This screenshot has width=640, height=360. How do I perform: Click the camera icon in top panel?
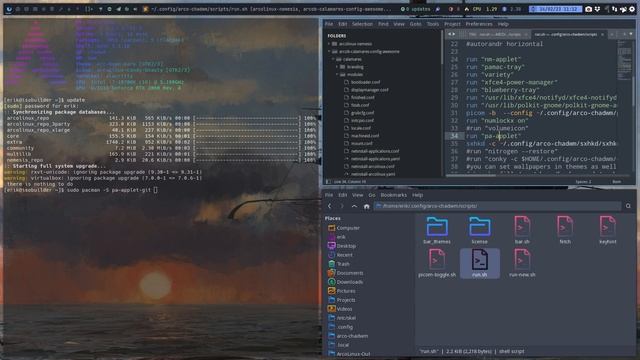(x=588, y=9)
